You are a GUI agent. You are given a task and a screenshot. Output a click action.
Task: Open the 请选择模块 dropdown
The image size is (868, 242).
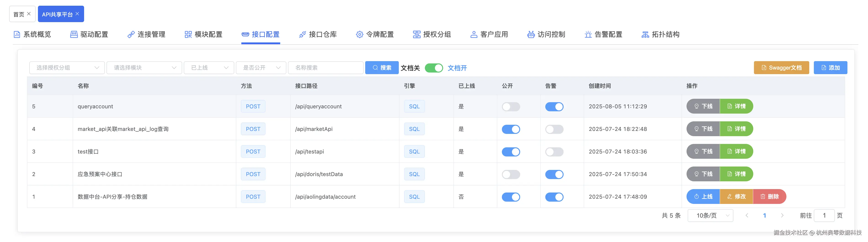(144, 68)
